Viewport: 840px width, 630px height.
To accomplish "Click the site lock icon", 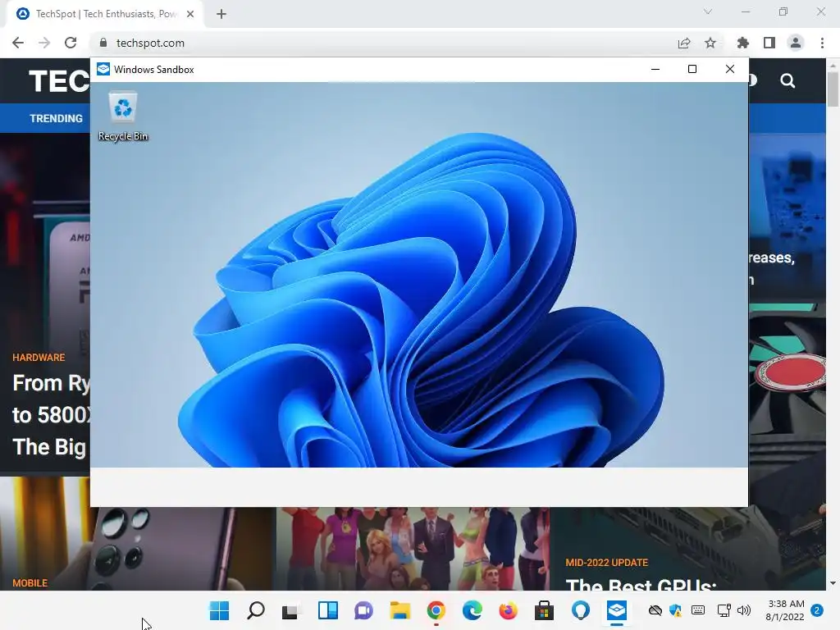I will point(104,43).
